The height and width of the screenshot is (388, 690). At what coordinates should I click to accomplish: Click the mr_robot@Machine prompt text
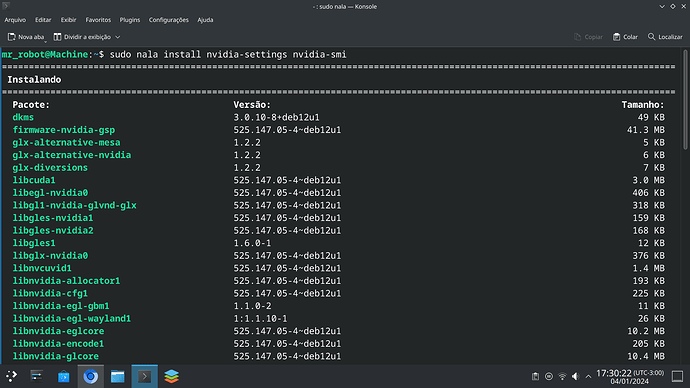pyautogui.click(x=45, y=55)
